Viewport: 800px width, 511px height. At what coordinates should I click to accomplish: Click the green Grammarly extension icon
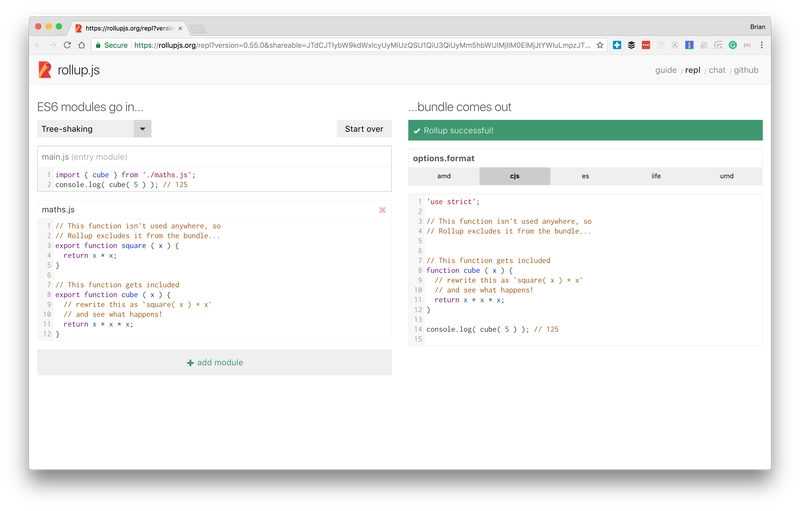pyautogui.click(x=733, y=45)
